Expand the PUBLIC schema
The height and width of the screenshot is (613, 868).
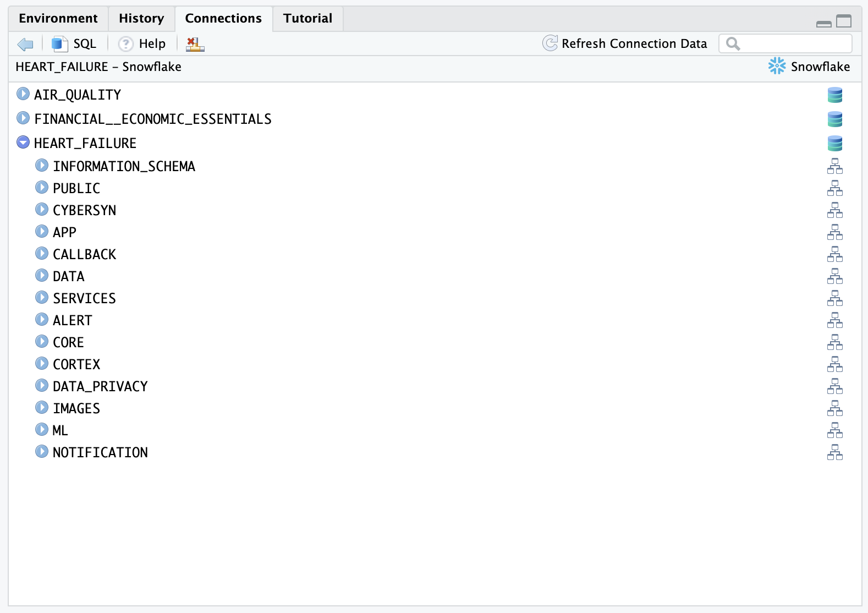(42, 187)
